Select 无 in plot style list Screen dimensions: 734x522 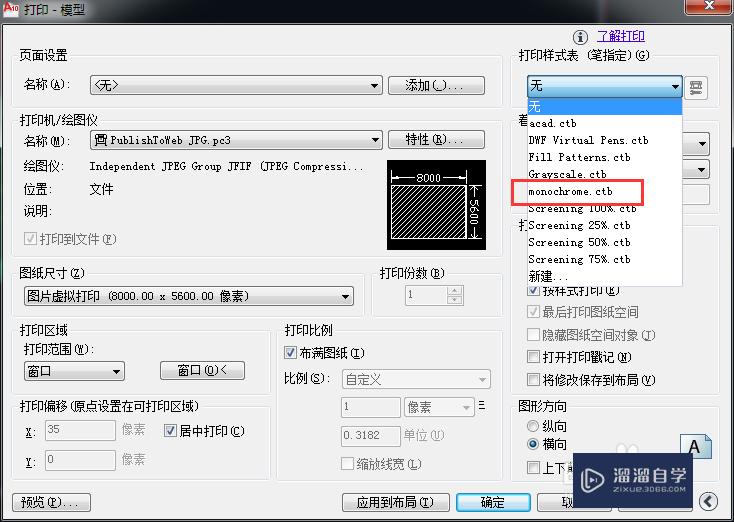[604, 107]
